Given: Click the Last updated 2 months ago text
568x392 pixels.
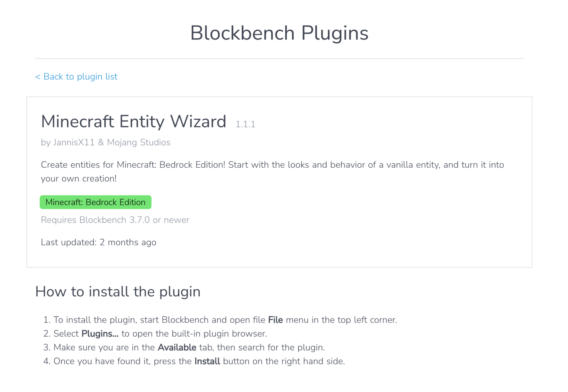Looking at the screenshot, I should point(98,242).
